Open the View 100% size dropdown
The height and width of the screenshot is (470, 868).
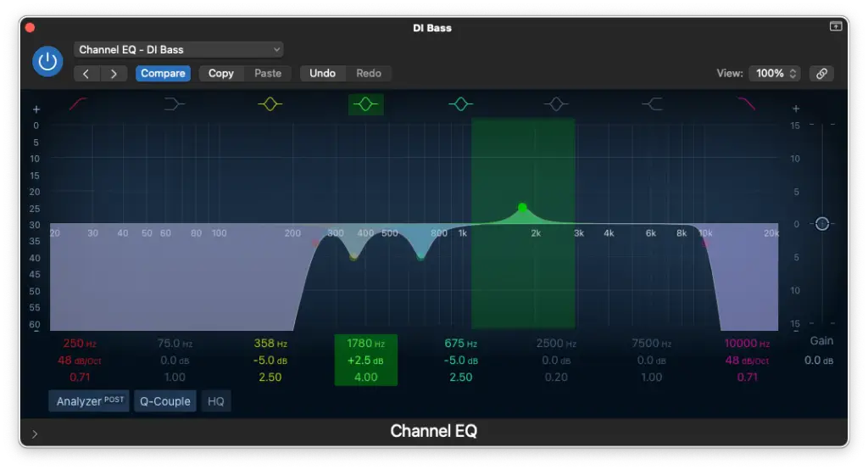coord(775,73)
